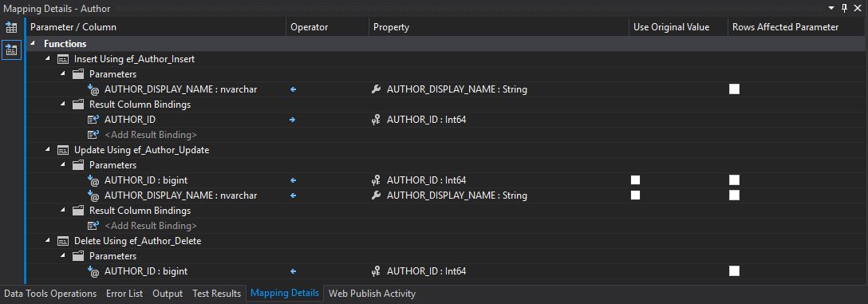Switch to Test Results tab
868x304 pixels.
tap(216, 294)
